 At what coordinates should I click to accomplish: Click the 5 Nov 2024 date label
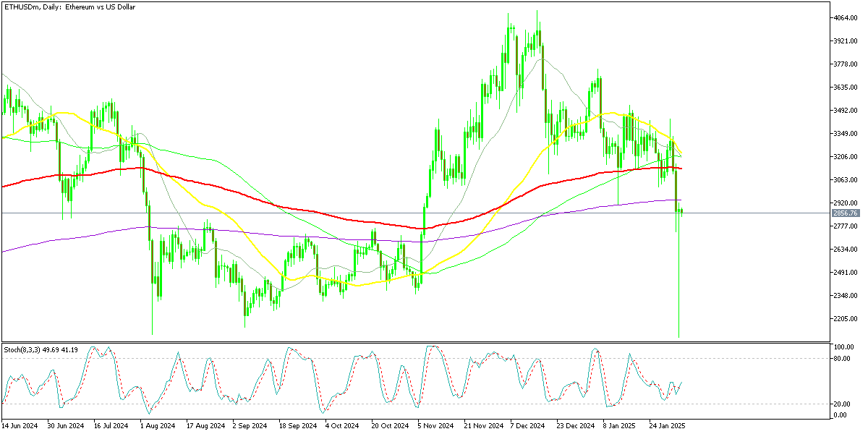tap(436, 426)
